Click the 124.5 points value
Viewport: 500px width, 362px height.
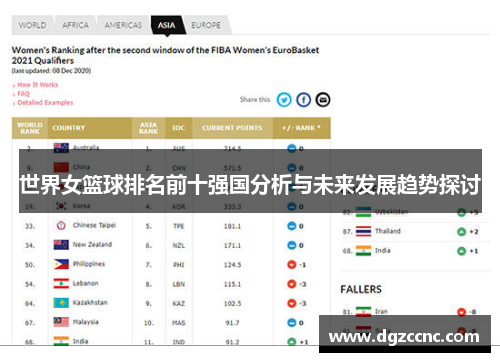[x=232, y=265]
